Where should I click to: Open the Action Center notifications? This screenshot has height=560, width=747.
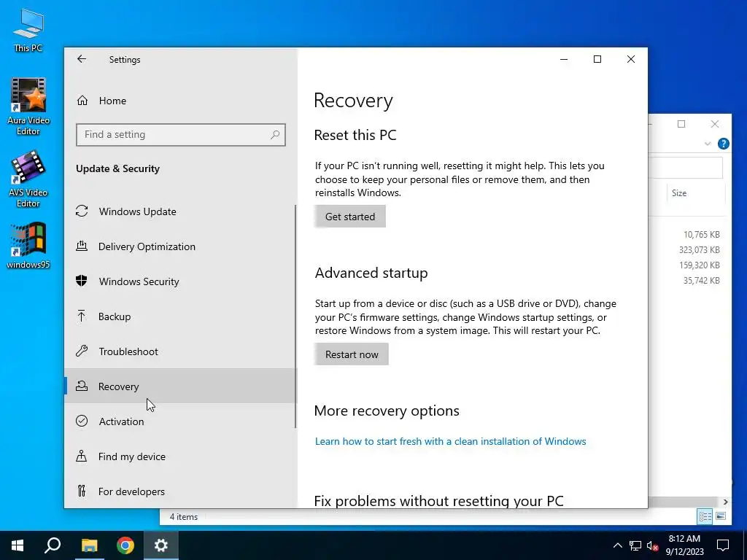pyautogui.click(x=723, y=545)
